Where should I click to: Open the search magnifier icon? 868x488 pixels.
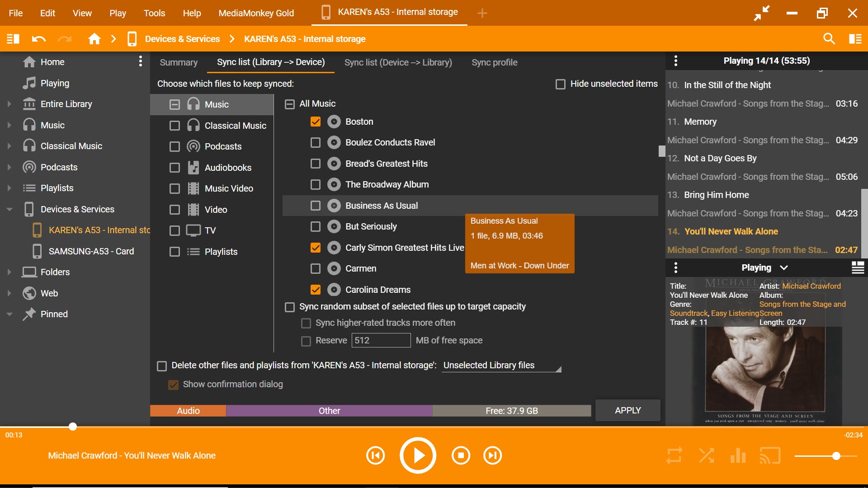point(829,39)
